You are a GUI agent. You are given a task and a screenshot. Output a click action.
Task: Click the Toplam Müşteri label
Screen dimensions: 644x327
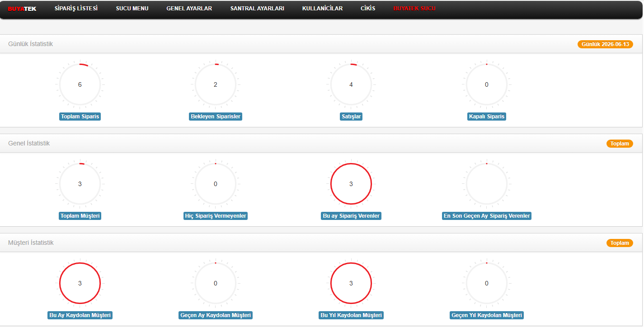pyautogui.click(x=80, y=216)
